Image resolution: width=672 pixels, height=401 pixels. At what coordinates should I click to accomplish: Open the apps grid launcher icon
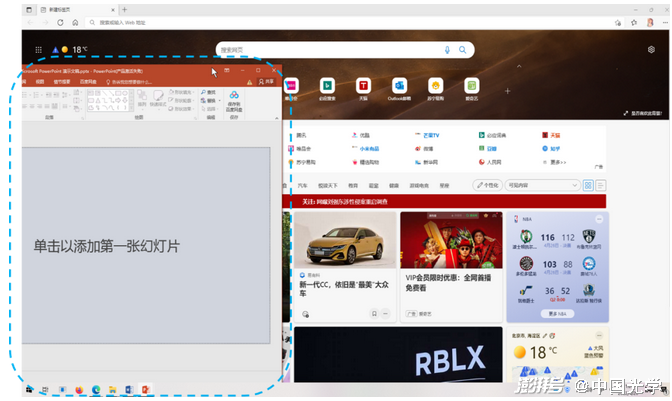click(x=39, y=49)
